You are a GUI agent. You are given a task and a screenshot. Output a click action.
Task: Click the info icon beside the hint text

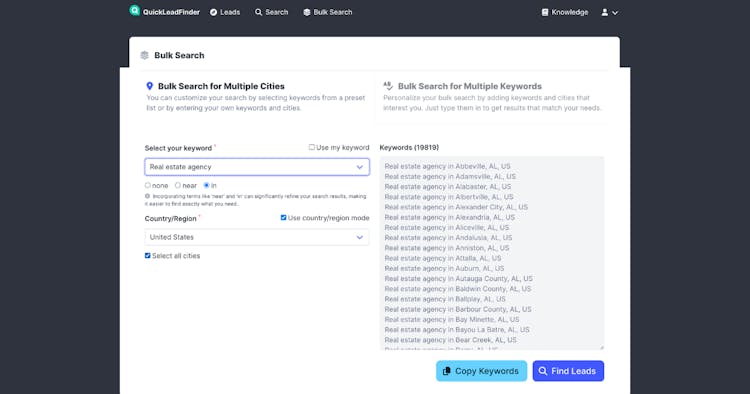pos(147,196)
